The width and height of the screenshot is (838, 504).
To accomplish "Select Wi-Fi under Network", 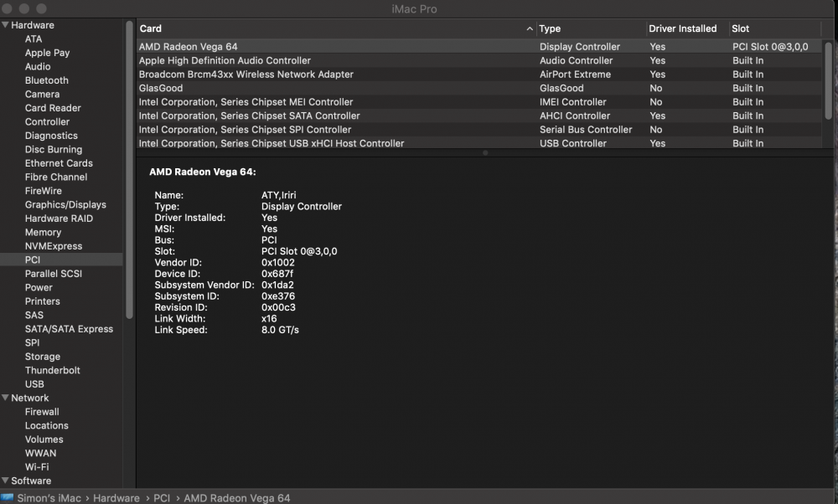I will 37,467.
